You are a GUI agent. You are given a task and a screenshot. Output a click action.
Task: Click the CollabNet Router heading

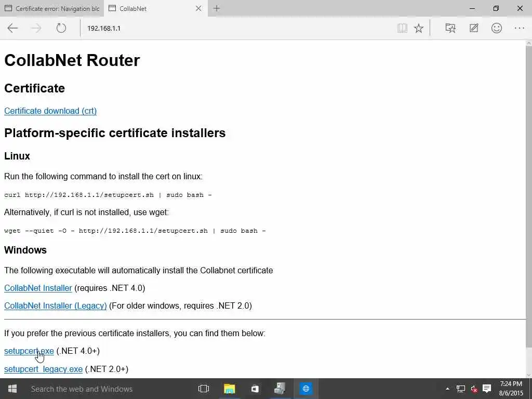(72, 60)
